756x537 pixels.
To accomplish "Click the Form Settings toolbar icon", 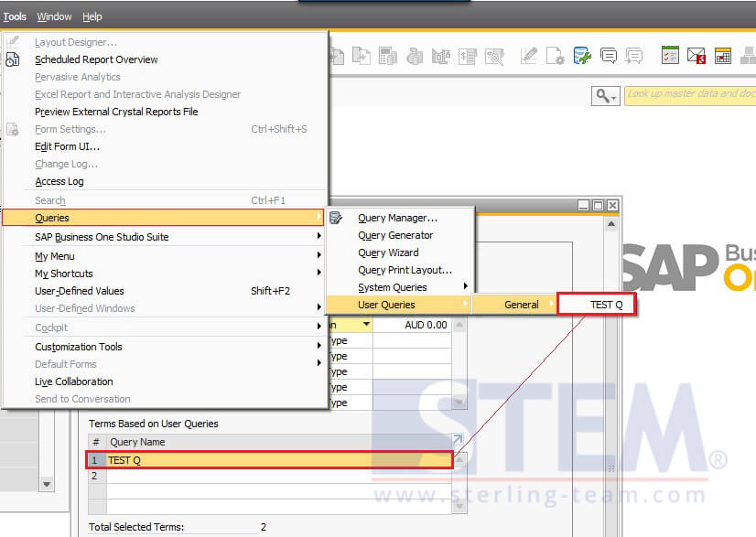I will click(x=556, y=56).
